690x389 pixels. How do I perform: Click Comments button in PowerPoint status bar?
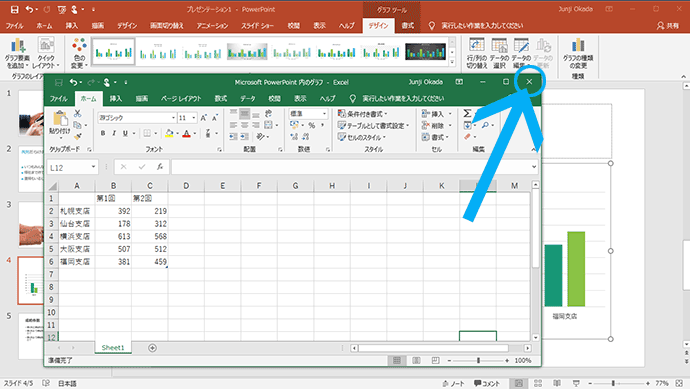click(487, 383)
